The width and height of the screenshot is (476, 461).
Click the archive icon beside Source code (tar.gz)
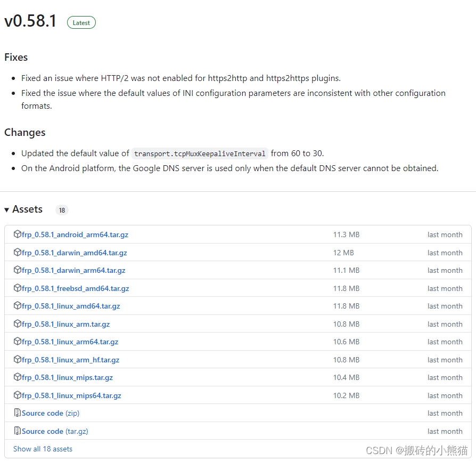(17, 431)
